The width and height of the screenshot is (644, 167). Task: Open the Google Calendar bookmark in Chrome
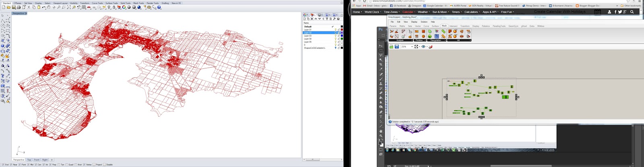point(435,6)
